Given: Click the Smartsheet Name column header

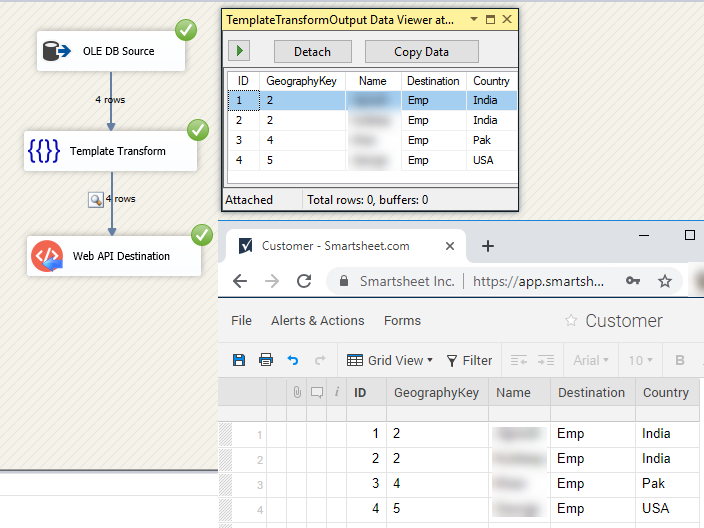Looking at the screenshot, I should pos(519,392).
